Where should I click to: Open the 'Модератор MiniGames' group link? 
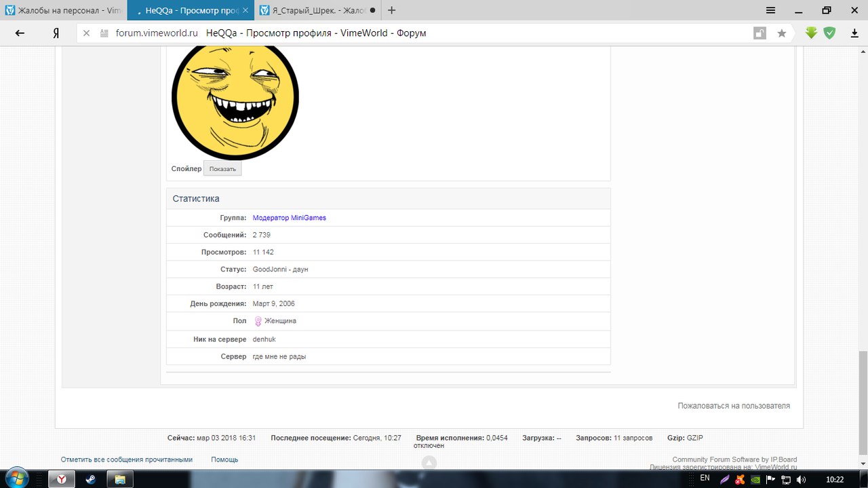pos(290,218)
